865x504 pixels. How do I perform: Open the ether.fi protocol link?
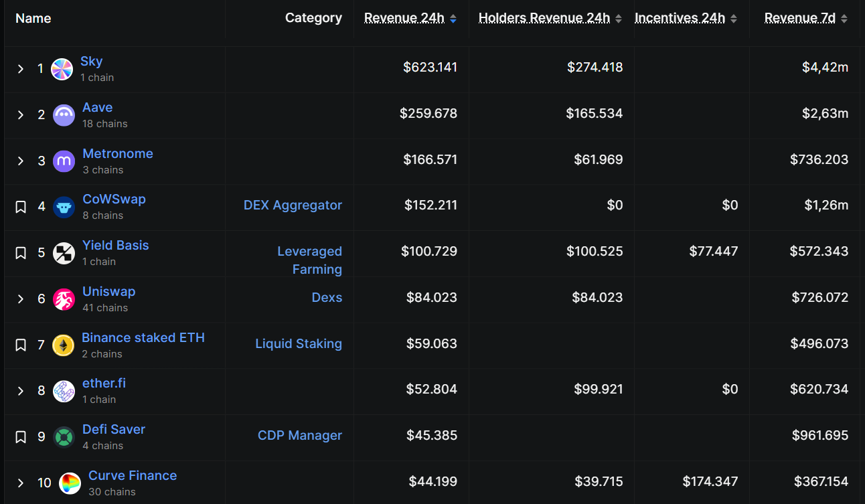[104, 384]
